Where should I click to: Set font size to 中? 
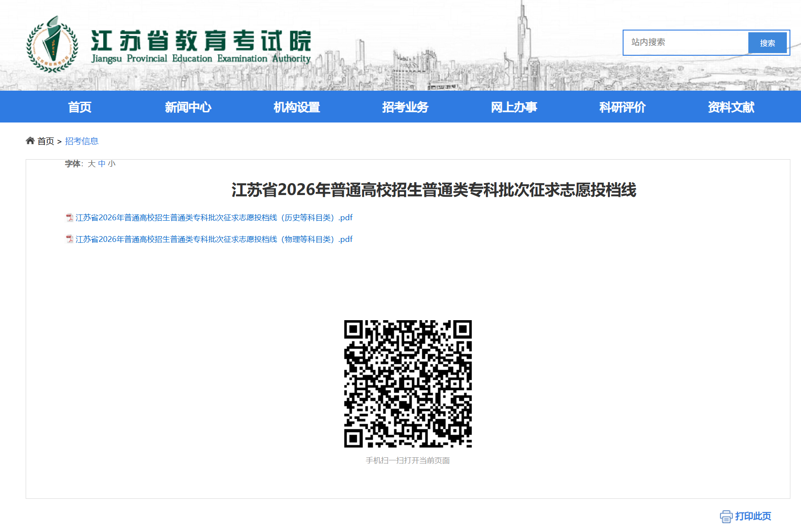tap(102, 164)
